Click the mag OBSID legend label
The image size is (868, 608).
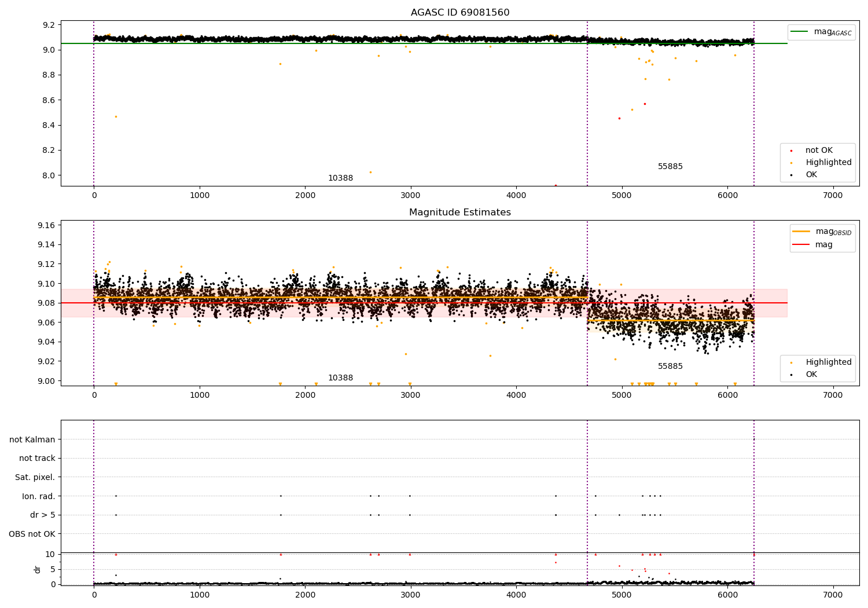834,232
